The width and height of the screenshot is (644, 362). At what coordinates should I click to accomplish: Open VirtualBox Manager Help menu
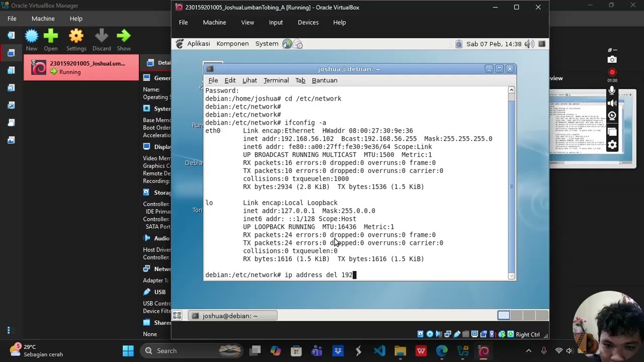click(76, 19)
